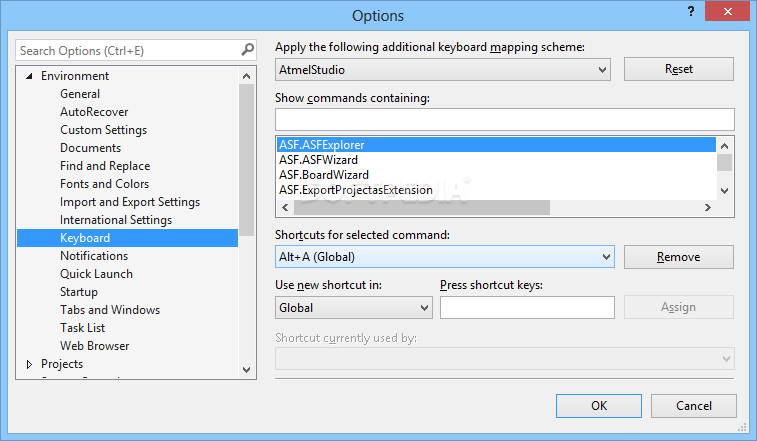Viewport: 757px width, 441px height.
Task: Focus the Search Options field
Action: [135, 50]
